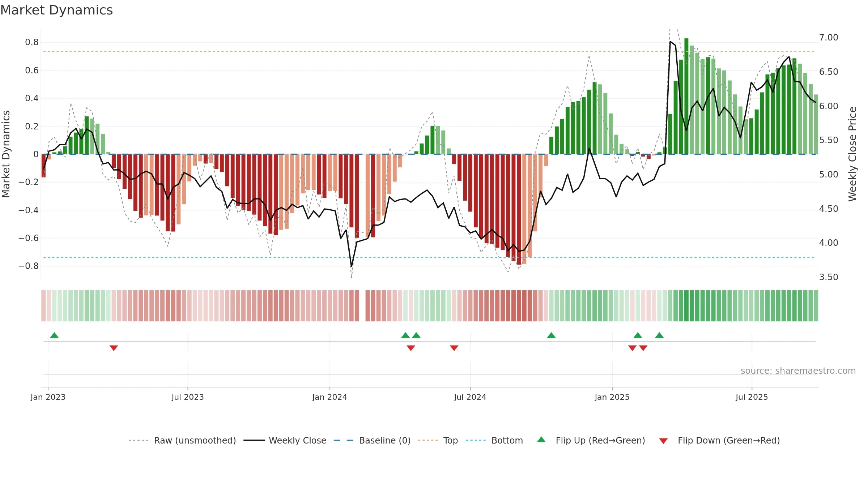Click the 0 left axis tick

click(x=36, y=154)
